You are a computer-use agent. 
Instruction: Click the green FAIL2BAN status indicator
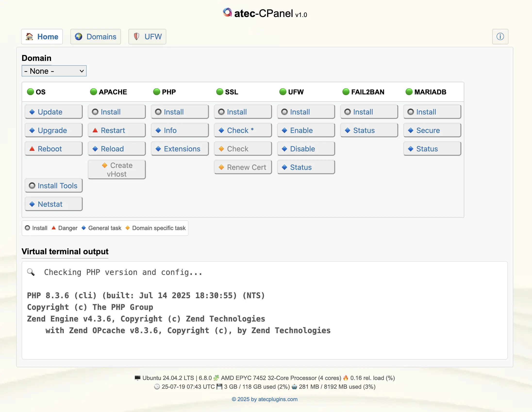346,92
